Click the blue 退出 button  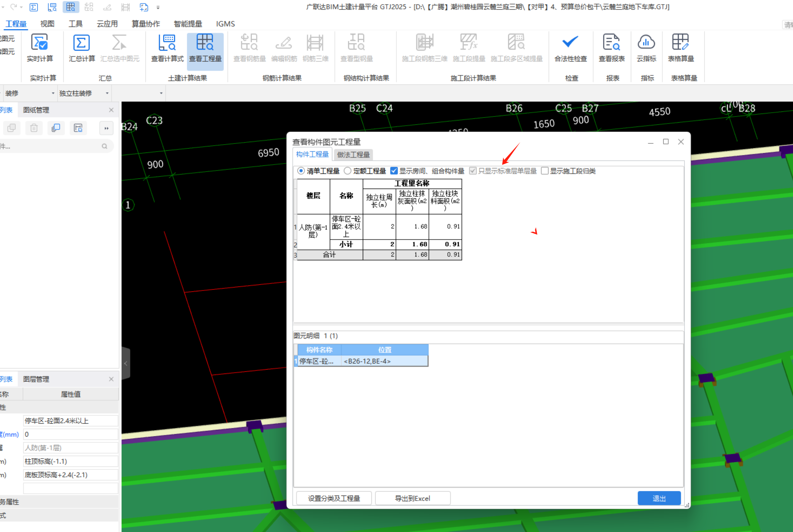pyautogui.click(x=659, y=498)
